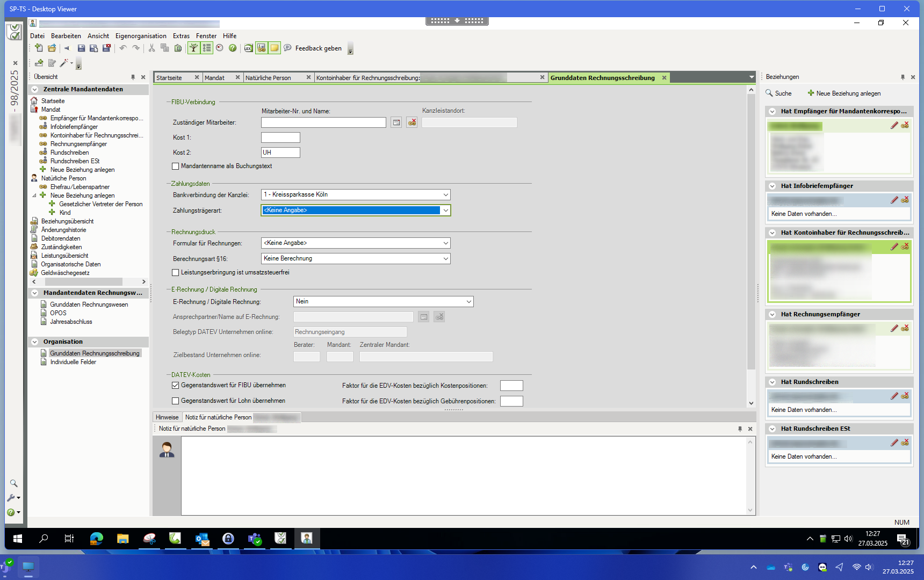924x580 pixels.
Task: Remove the employee next to Zuständiger Mitarbeiter
Action: [x=412, y=122]
